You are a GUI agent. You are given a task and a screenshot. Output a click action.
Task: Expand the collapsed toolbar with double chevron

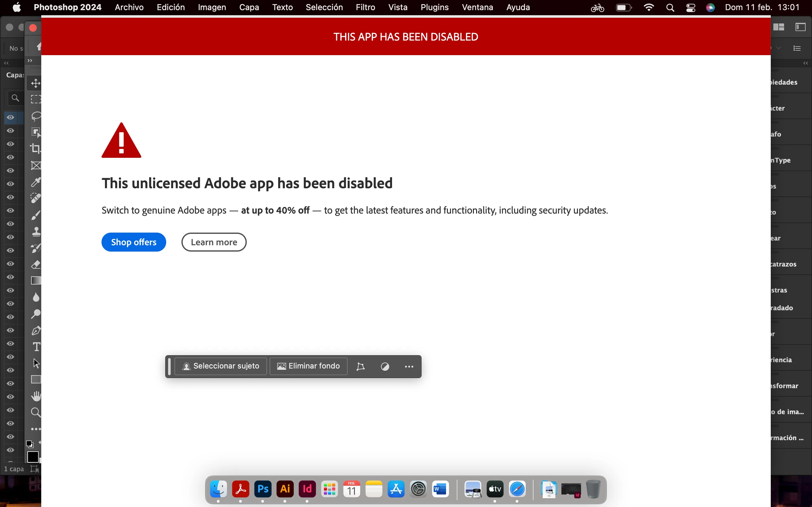point(30,61)
